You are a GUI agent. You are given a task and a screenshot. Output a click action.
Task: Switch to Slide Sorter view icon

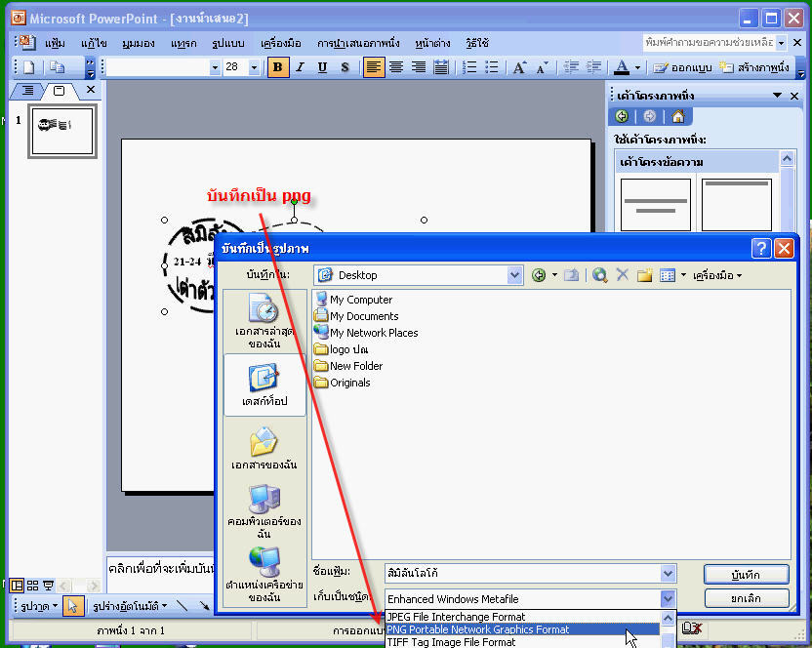32,586
